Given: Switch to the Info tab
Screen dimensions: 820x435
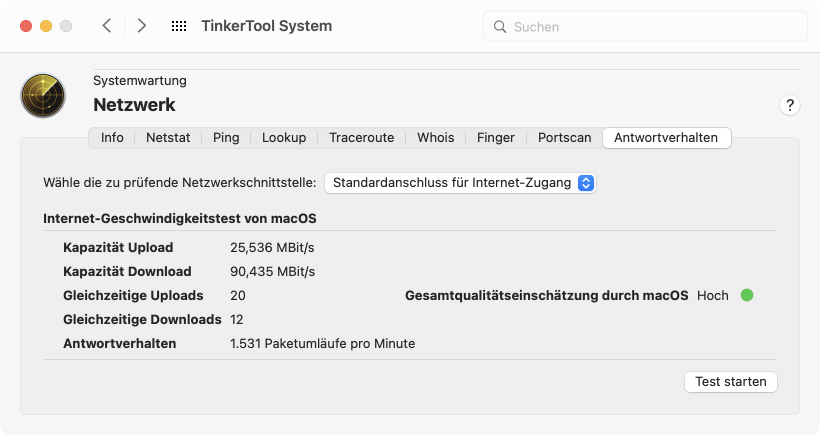Looking at the screenshot, I should (112, 138).
